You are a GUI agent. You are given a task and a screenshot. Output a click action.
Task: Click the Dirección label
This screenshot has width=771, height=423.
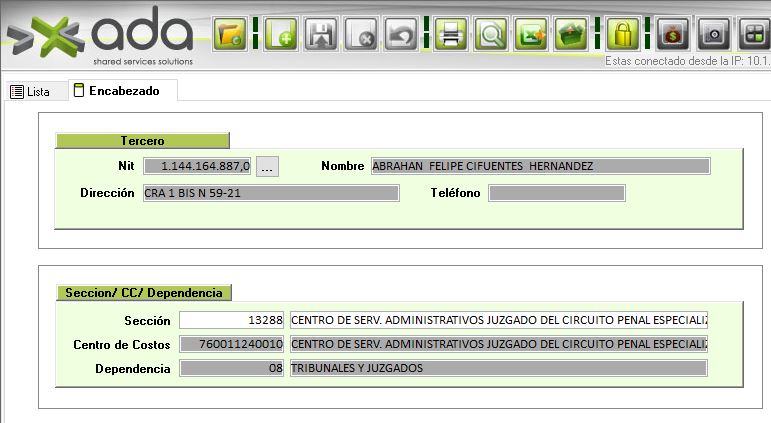coord(107,193)
